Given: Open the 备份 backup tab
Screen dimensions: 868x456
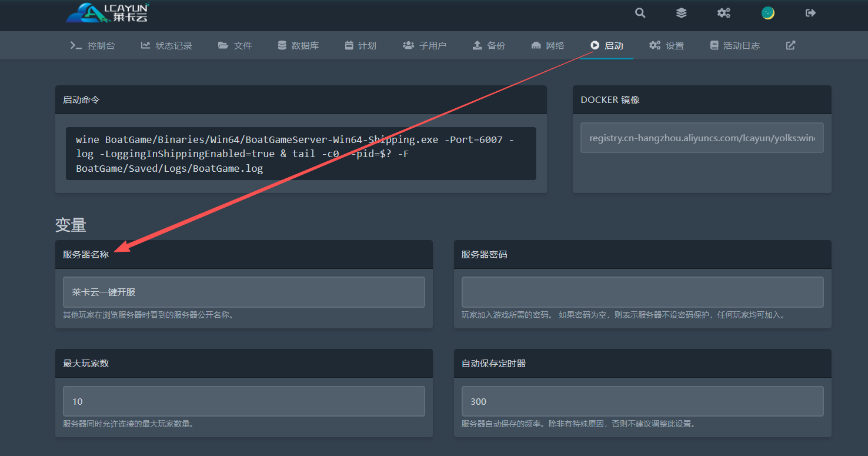Looking at the screenshot, I should pos(489,45).
